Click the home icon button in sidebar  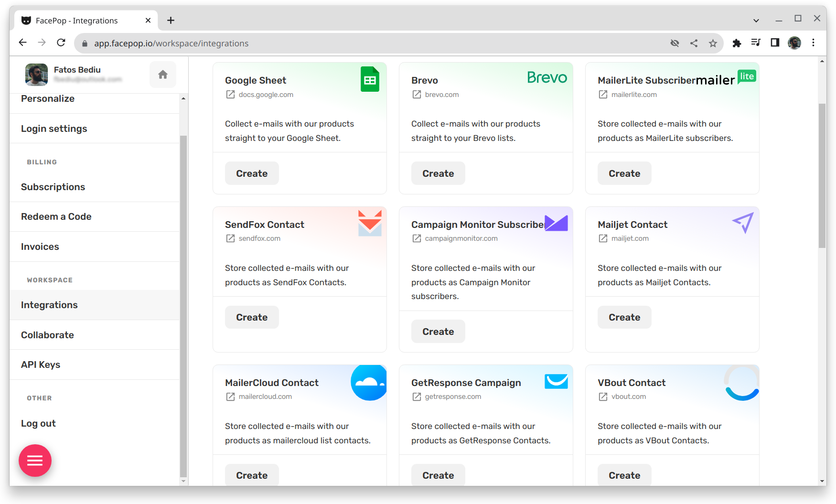pos(163,75)
